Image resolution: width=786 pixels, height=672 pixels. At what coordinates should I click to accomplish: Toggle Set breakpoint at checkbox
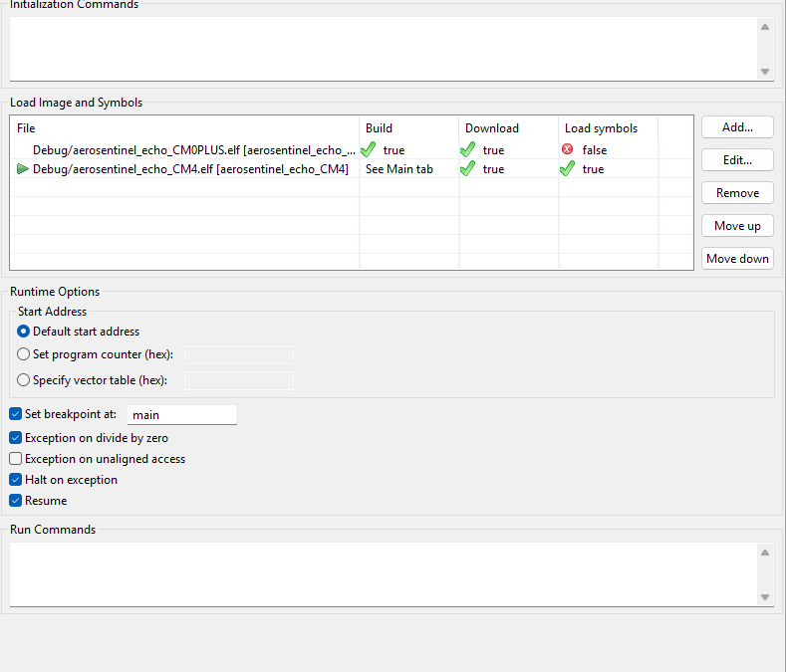[x=16, y=414]
